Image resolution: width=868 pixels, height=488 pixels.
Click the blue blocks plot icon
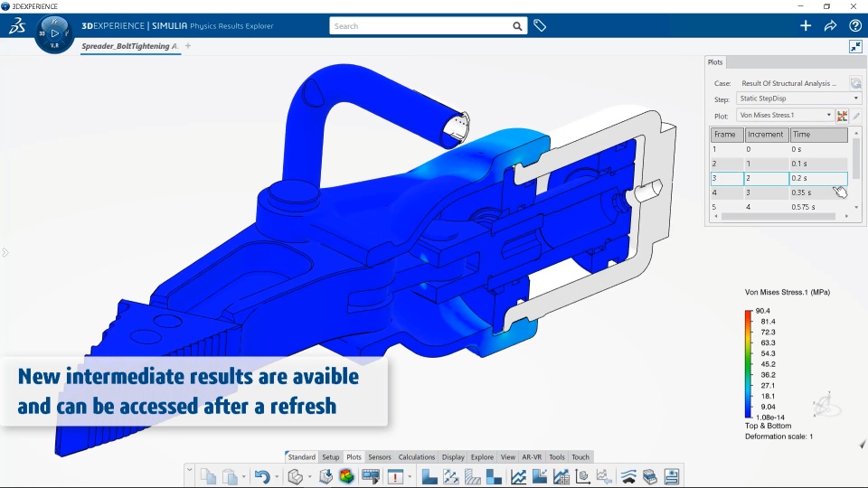494,476
